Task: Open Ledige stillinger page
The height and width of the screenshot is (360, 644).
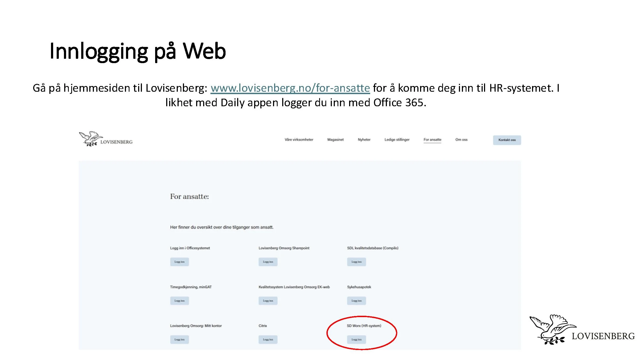Action: coord(397,140)
